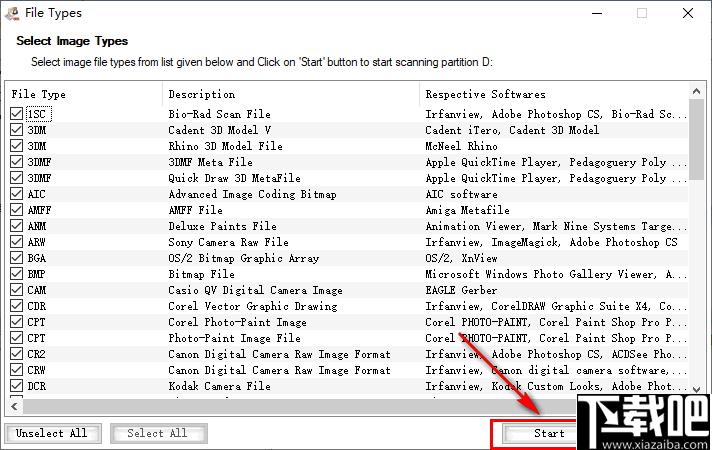Uncheck the Quick Draw 3D MetaFile checkbox
This screenshot has width=712, height=450.
pyautogui.click(x=16, y=178)
